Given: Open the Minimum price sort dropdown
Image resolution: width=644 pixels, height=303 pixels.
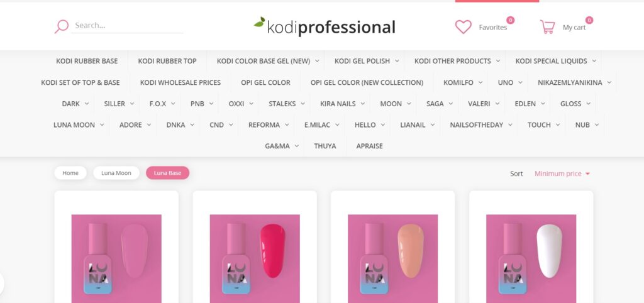Looking at the screenshot, I should [x=562, y=174].
